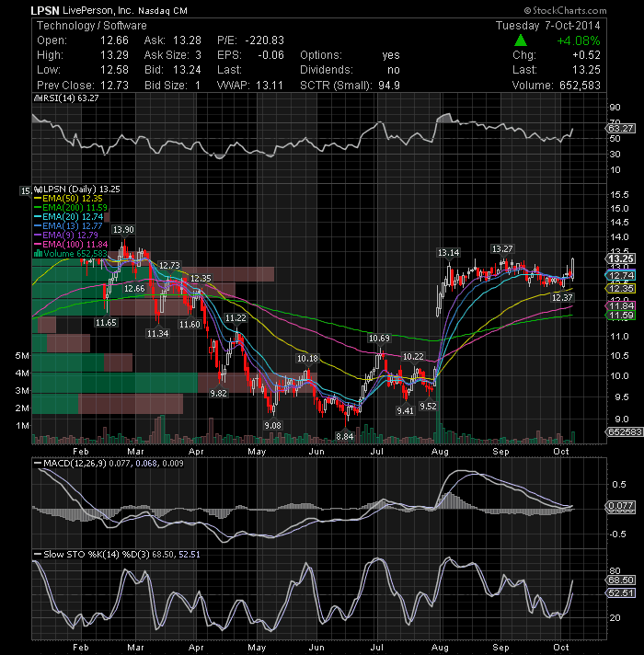Click the Nasdaq CM exchange label
Viewport: 644px width, 655px height.
[163, 11]
